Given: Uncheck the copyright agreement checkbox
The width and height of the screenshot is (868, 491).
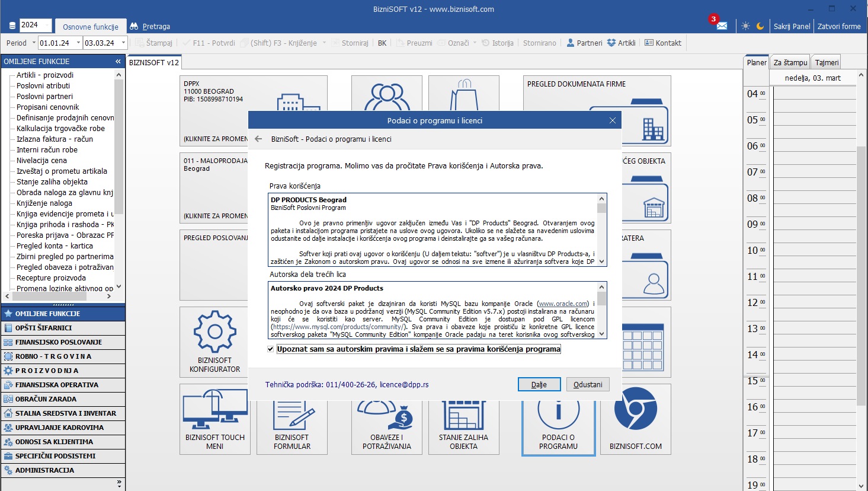Looking at the screenshot, I should 271,349.
